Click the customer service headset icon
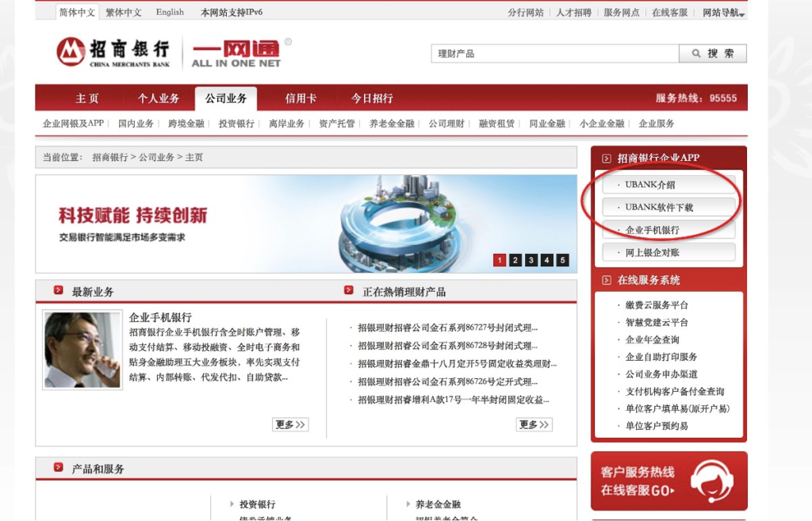Screen dimensions: 812x521 click(x=711, y=481)
